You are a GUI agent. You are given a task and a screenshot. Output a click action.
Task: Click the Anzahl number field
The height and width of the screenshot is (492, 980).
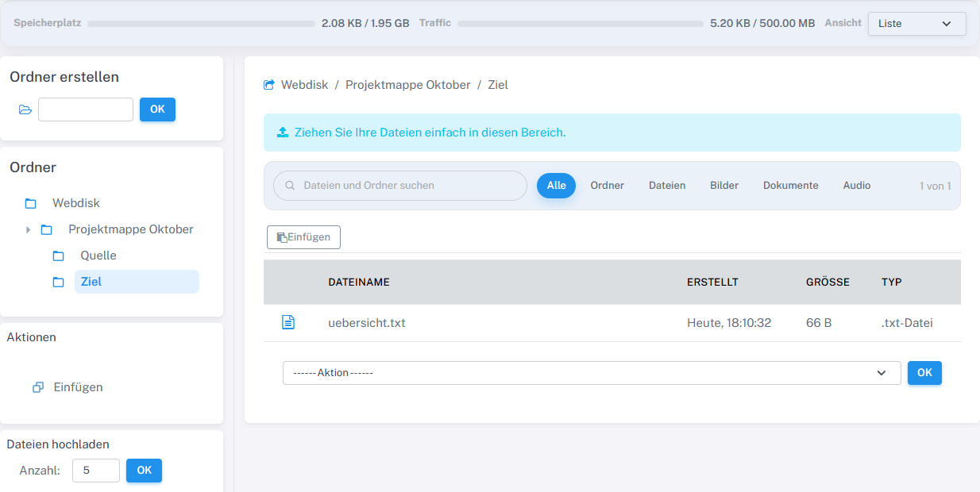point(96,471)
